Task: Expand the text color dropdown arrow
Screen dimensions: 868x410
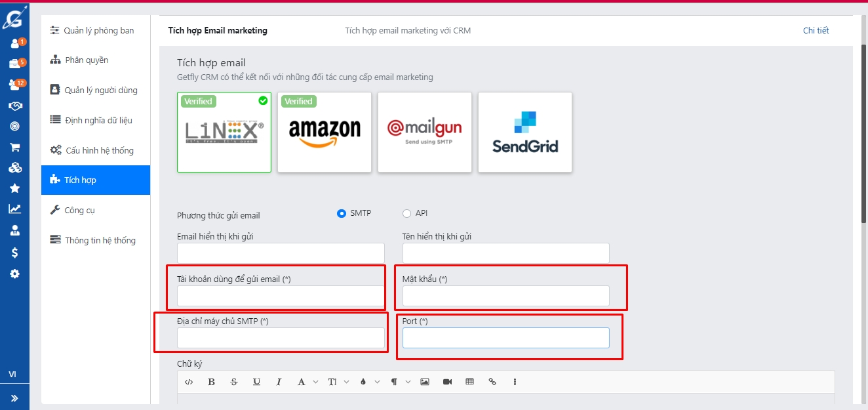Action: 377,382
